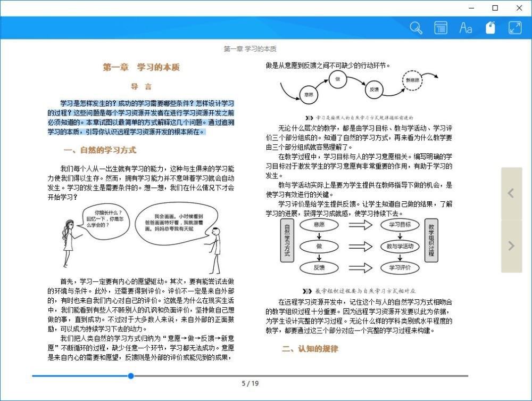The width and height of the screenshot is (532, 401).
Task: Click the 5 / 19 page indicator
Action: pyautogui.click(x=250, y=383)
